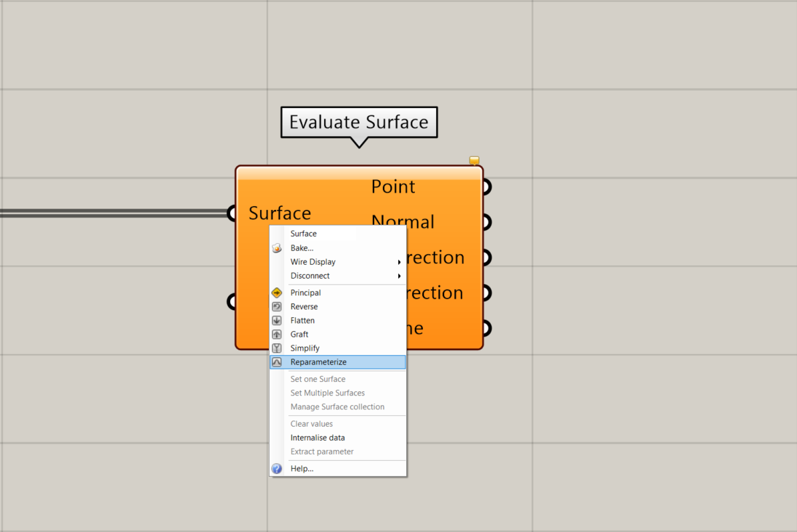This screenshot has width=797, height=532.
Task: Click the yellow note icon on the component corner
Action: point(474,160)
